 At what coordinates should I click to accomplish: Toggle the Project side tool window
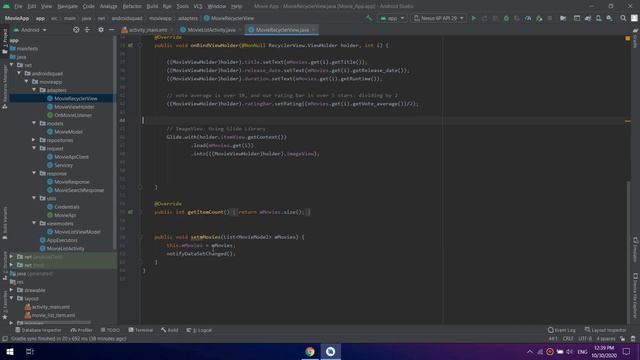(x=5, y=42)
